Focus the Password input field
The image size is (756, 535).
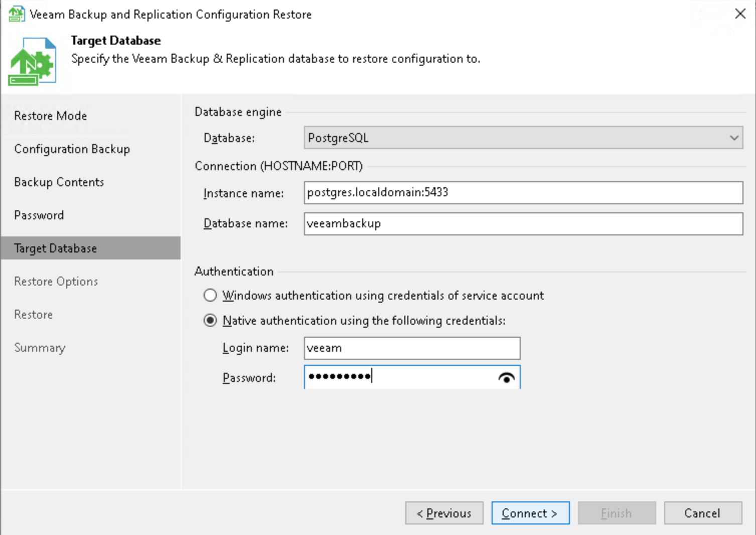(x=412, y=377)
